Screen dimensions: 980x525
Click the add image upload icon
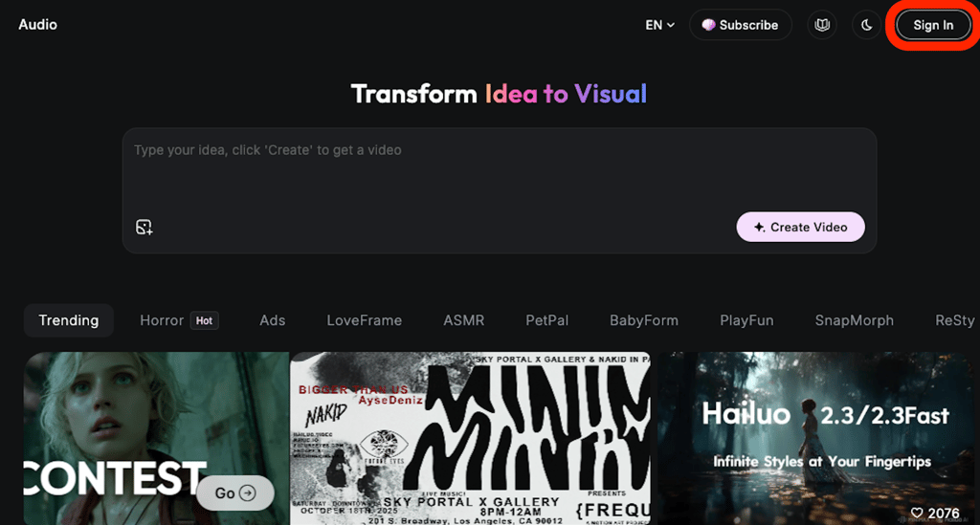(144, 228)
